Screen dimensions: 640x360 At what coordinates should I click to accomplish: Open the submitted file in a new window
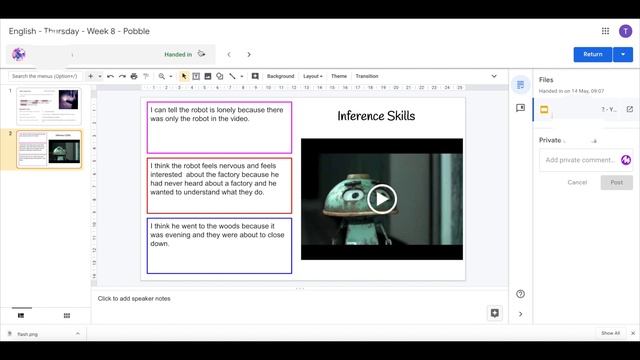[x=630, y=109]
